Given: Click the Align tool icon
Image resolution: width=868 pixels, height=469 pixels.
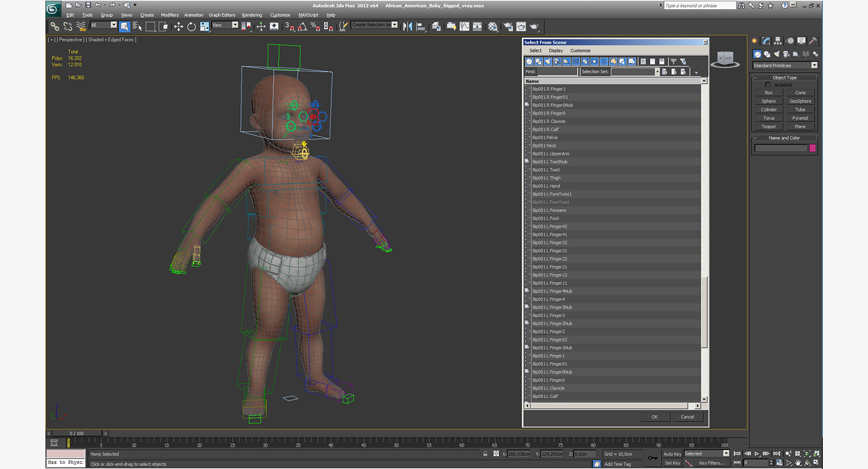Looking at the screenshot, I should coord(421,26).
